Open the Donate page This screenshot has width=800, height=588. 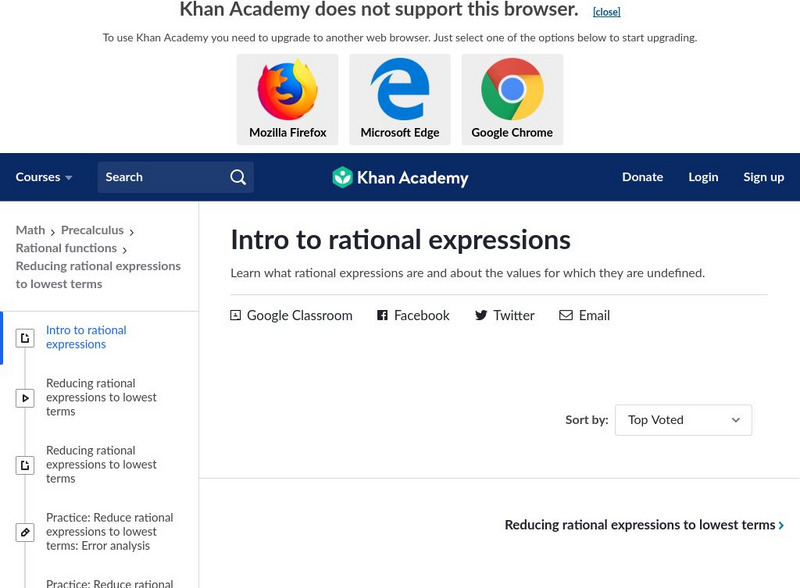(642, 177)
